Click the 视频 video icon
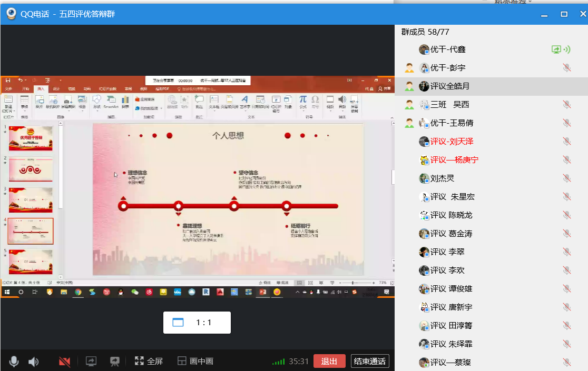 pos(330,102)
